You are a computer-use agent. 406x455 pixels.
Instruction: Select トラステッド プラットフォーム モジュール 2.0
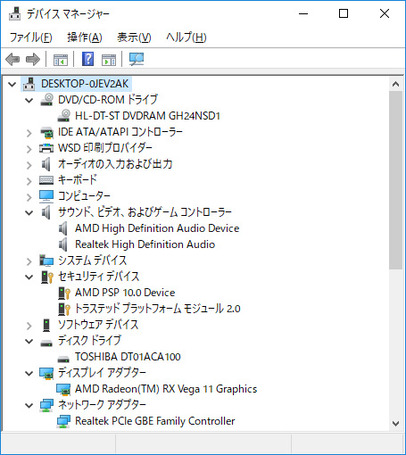pos(158,309)
